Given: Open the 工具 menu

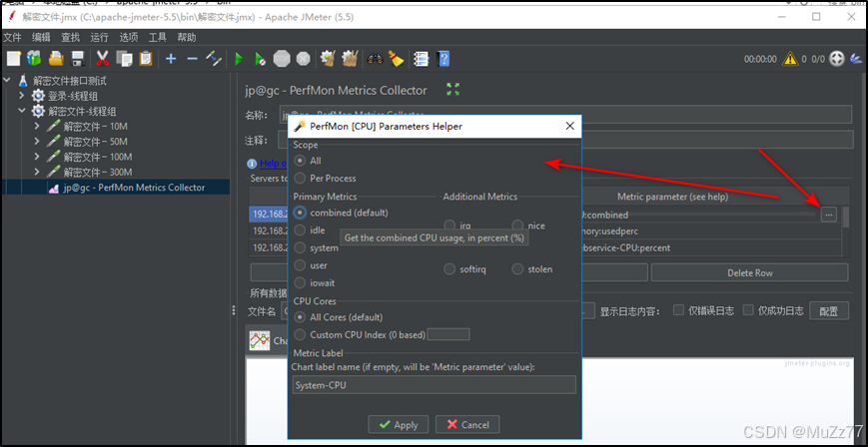Looking at the screenshot, I should click(157, 38).
